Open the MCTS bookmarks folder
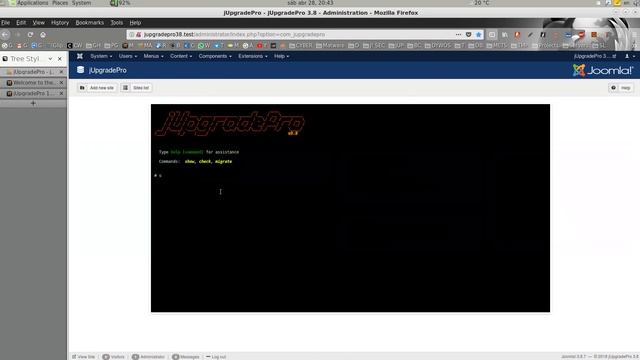640x360 pixels. point(497,46)
